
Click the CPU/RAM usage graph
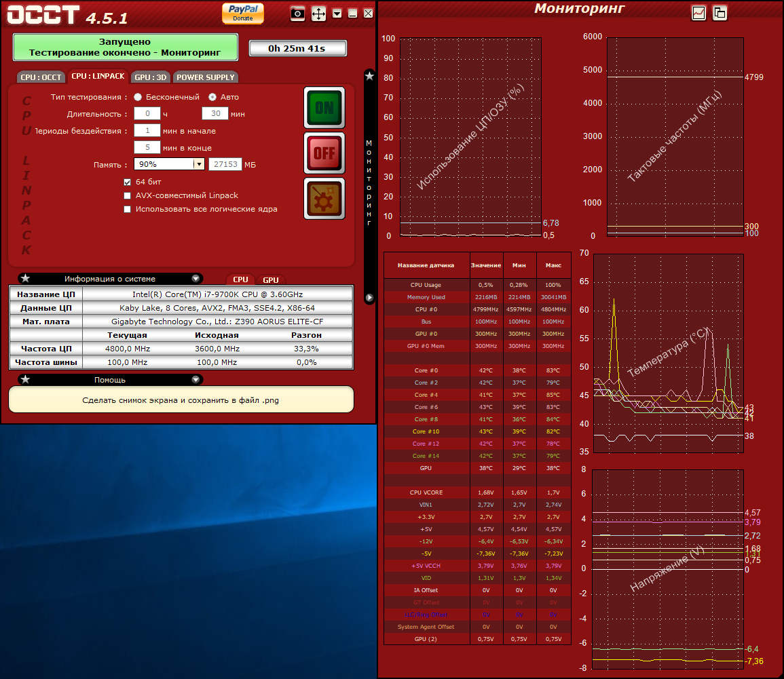pyautogui.click(x=470, y=137)
